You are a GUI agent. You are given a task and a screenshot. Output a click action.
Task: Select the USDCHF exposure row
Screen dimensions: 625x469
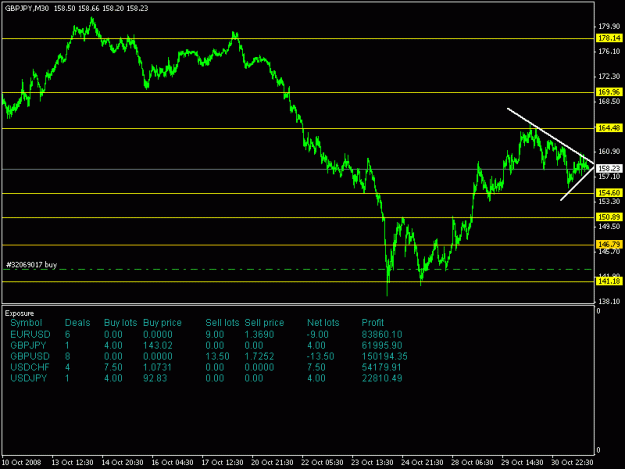pos(206,367)
